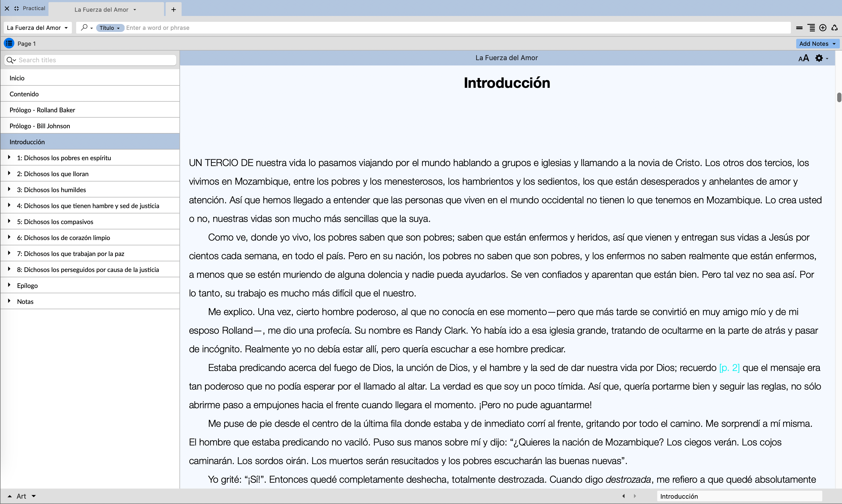Expand chapter 1 Dichosos los pobres en espíritu
The height and width of the screenshot is (504, 842).
[x=9, y=157]
